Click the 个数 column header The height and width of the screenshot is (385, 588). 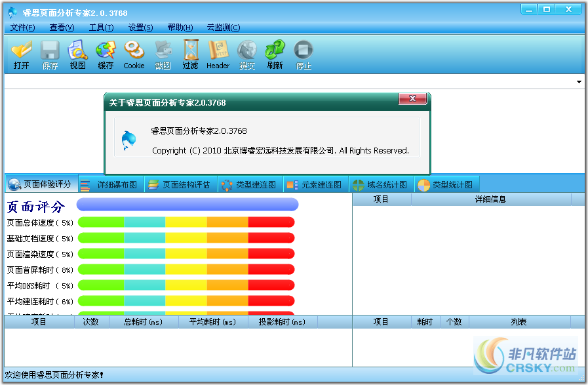pyautogui.click(x=454, y=322)
